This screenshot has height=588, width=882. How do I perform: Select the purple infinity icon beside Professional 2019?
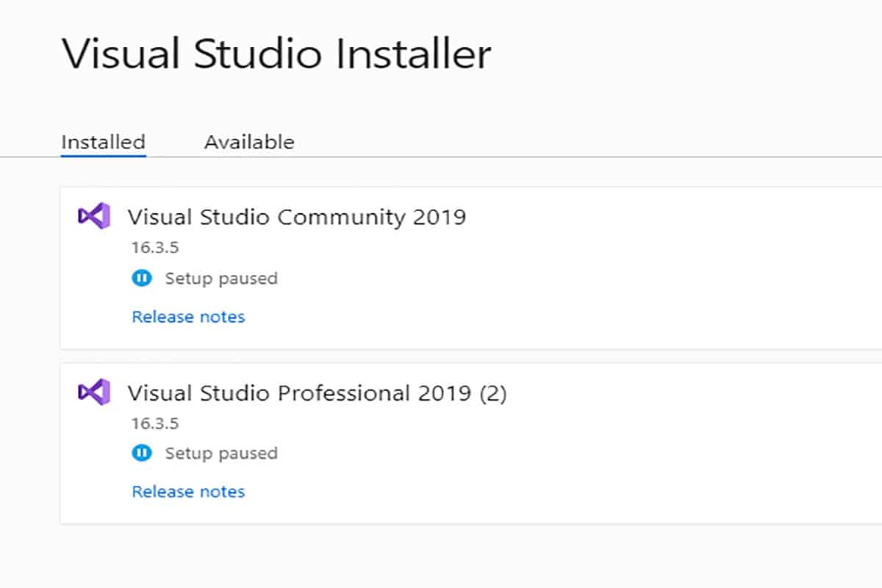[93, 393]
